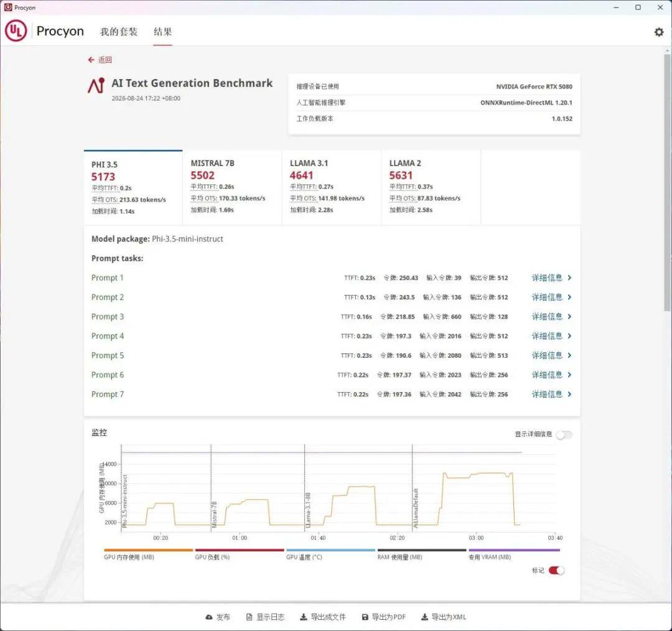The image size is (672, 631).
Task: Open 详细信息 link for Prompt 7
Action: point(547,394)
